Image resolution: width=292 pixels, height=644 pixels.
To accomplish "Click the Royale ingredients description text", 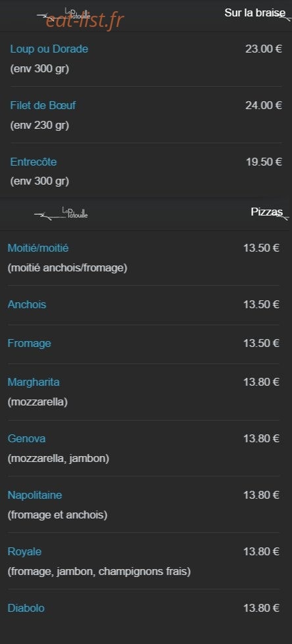I will (99, 572).
